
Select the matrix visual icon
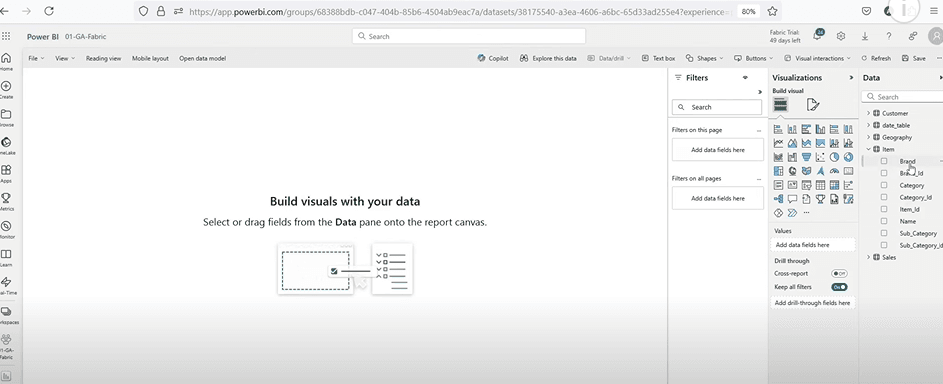tap(834, 184)
